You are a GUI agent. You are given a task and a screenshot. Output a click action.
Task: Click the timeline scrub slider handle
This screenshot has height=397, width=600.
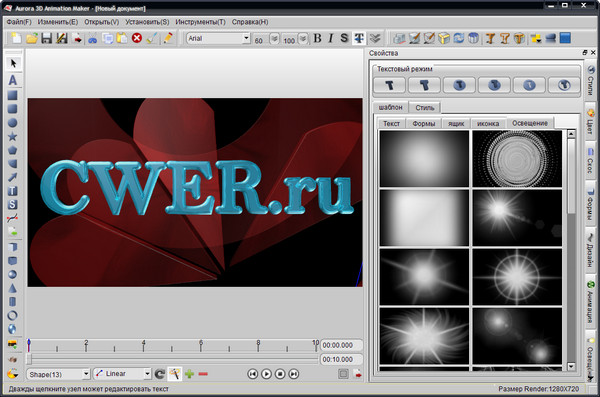coord(29,359)
